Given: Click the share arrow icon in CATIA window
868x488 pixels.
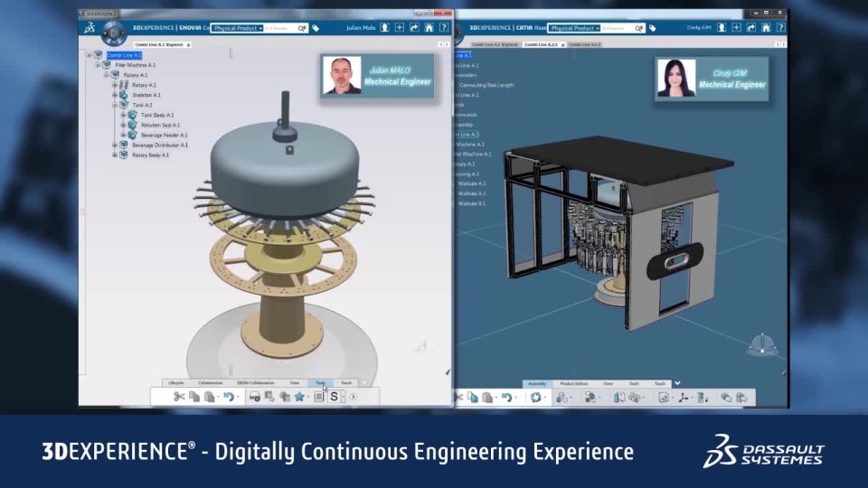Looking at the screenshot, I should click(751, 28).
